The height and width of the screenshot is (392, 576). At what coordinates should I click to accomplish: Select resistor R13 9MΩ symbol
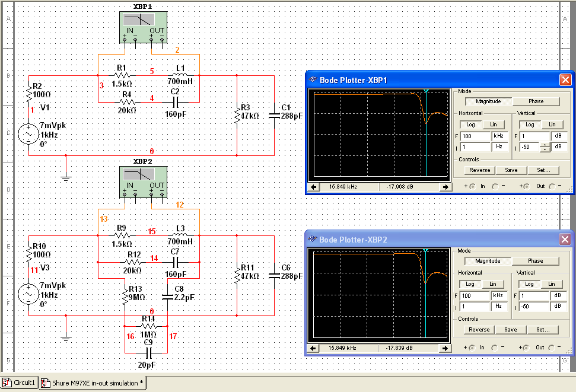pyautogui.click(x=125, y=296)
